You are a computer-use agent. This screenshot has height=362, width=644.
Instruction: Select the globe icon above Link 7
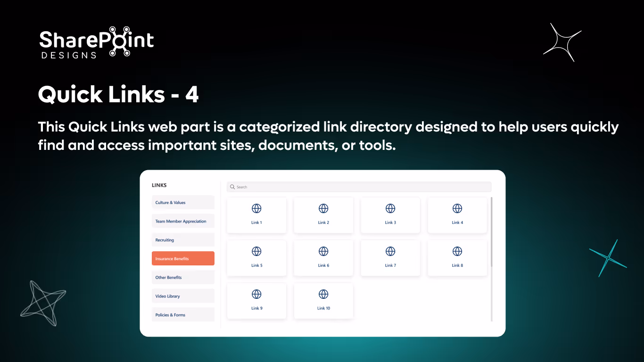(x=390, y=251)
